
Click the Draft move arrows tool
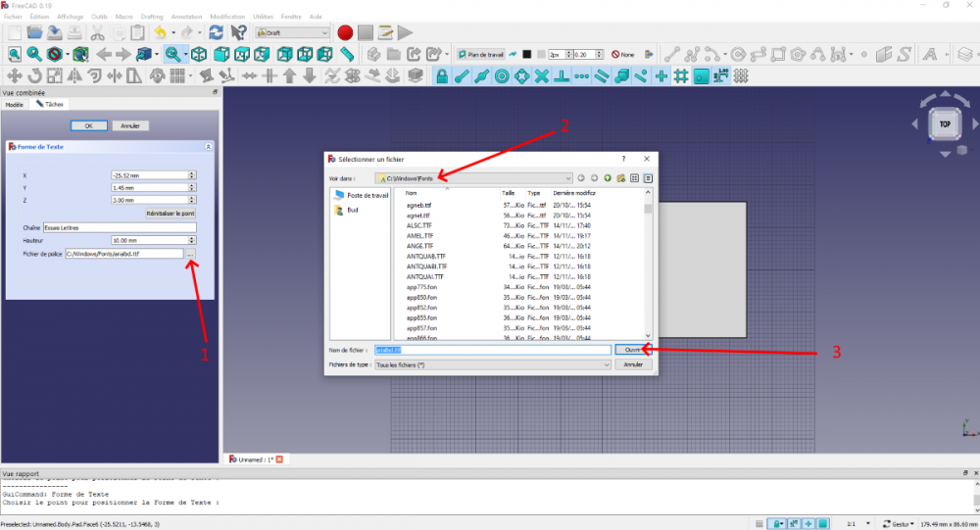[x=15, y=76]
